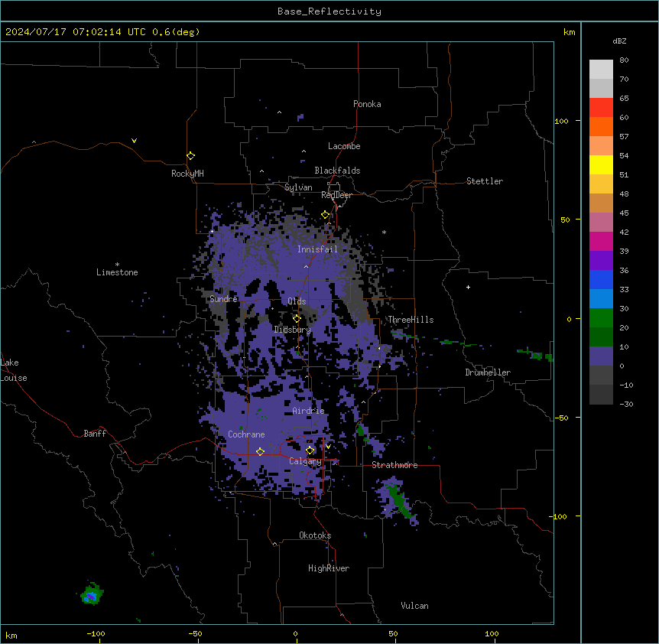Click the yellow V marker northwest of RockyMH
Screen dimensions: 659x644
(x=134, y=141)
